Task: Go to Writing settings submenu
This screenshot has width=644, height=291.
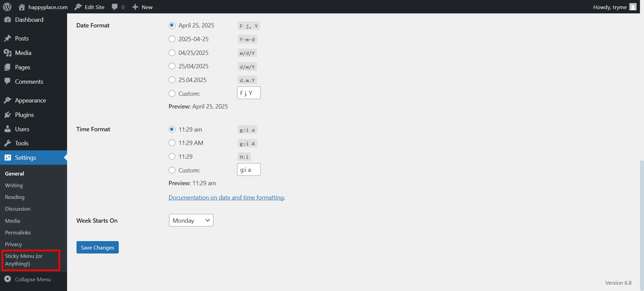Action: pos(14,185)
